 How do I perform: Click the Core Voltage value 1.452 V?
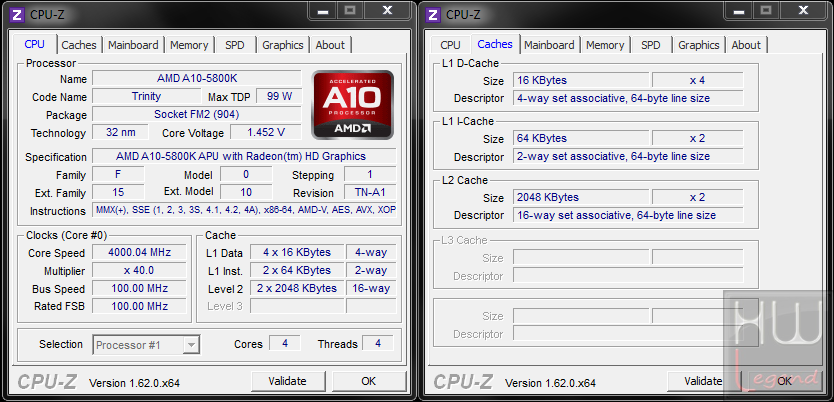266,132
